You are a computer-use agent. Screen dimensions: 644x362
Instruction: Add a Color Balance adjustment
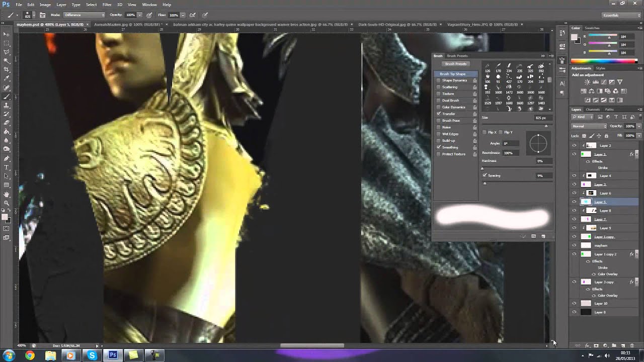(593, 91)
